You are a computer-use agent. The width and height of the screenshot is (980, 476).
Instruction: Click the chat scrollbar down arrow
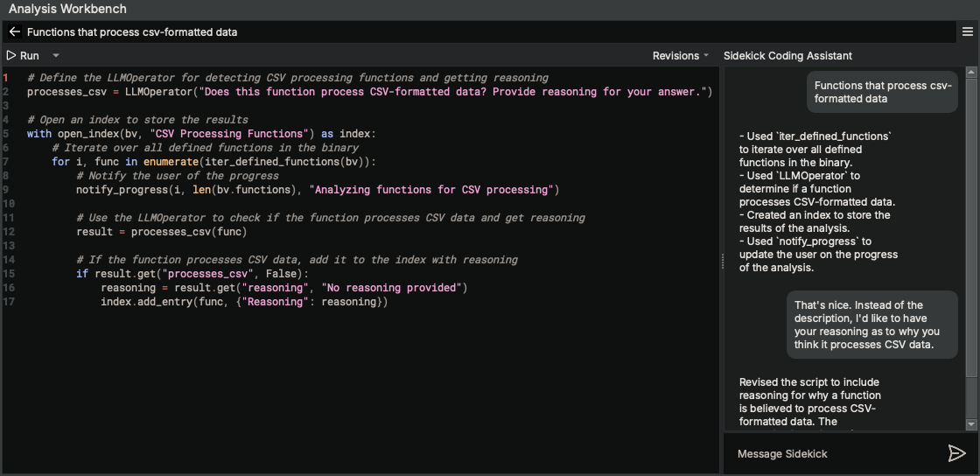(x=970, y=424)
